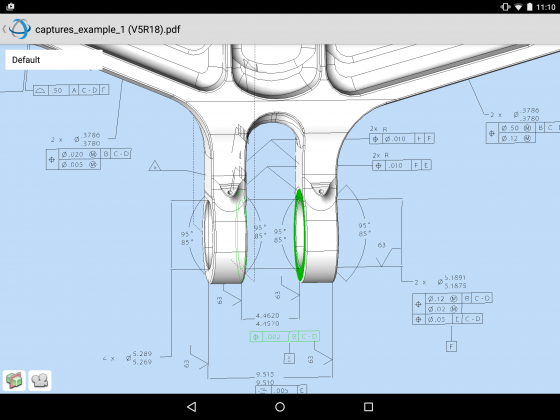Select the Ø.010 radius tolerance frame

402,139
